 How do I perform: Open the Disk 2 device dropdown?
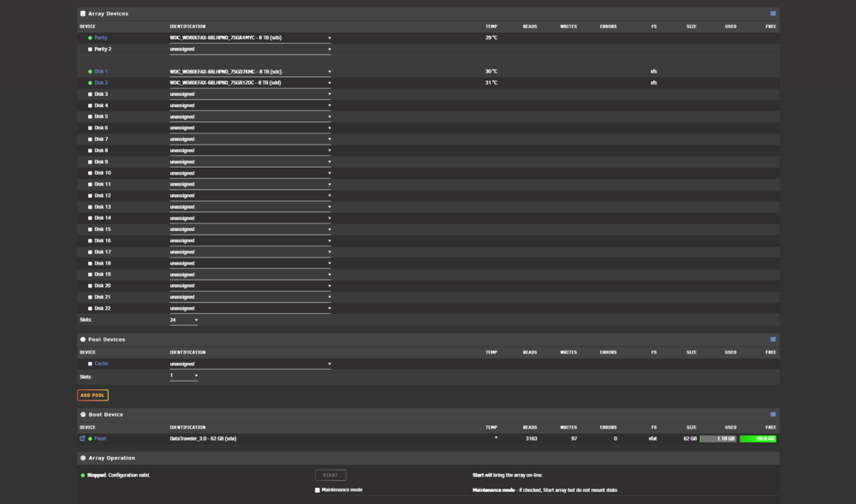tap(250, 83)
